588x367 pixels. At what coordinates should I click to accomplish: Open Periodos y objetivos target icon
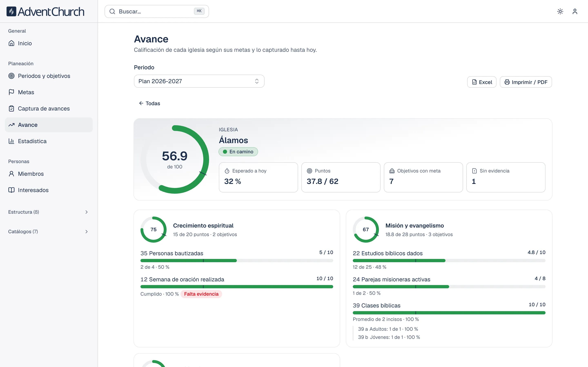click(11, 76)
